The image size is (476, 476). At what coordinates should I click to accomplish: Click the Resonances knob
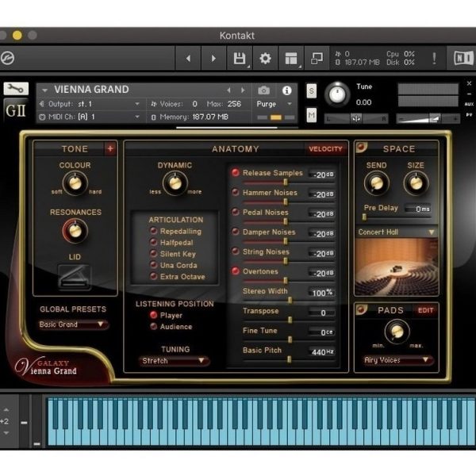(x=75, y=231)
